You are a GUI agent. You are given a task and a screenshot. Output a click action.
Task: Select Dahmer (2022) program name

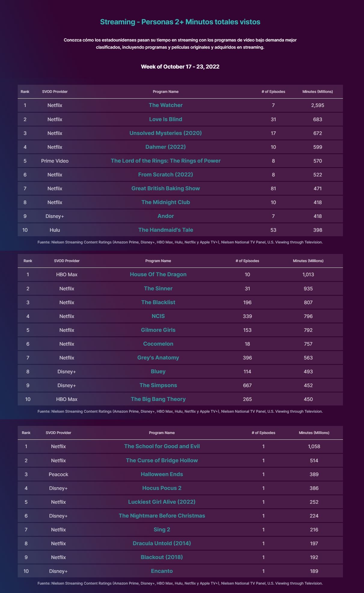(166, 147)
